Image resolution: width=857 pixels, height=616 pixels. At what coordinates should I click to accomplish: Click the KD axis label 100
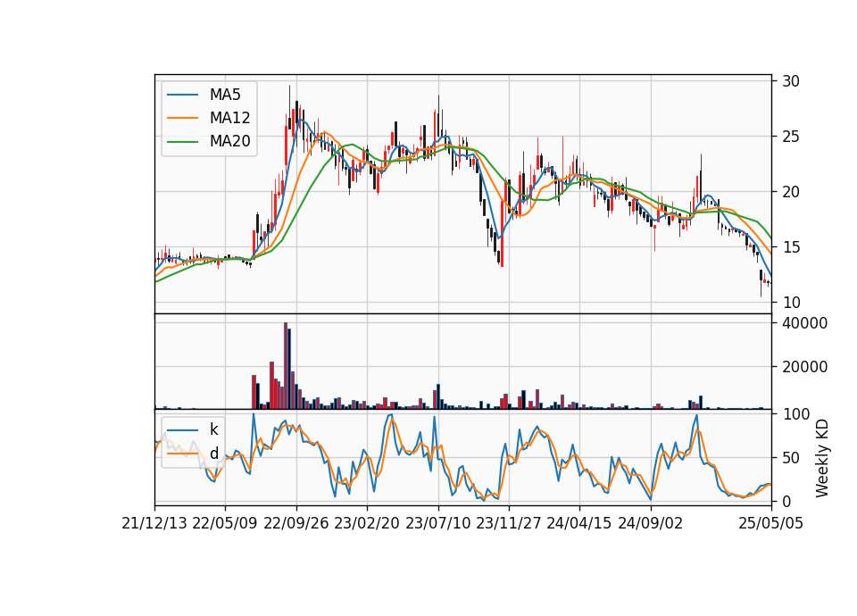point(795,414)
